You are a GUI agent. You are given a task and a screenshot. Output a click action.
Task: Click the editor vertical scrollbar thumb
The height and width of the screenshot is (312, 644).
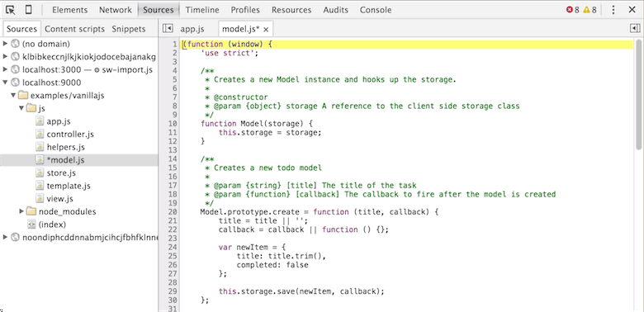click(x=639, y=94)
